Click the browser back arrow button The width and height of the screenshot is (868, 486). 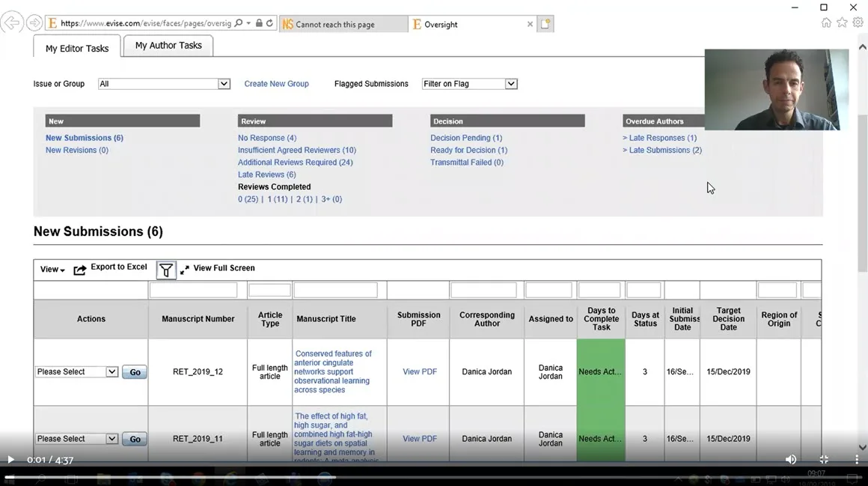coord(11,22)
